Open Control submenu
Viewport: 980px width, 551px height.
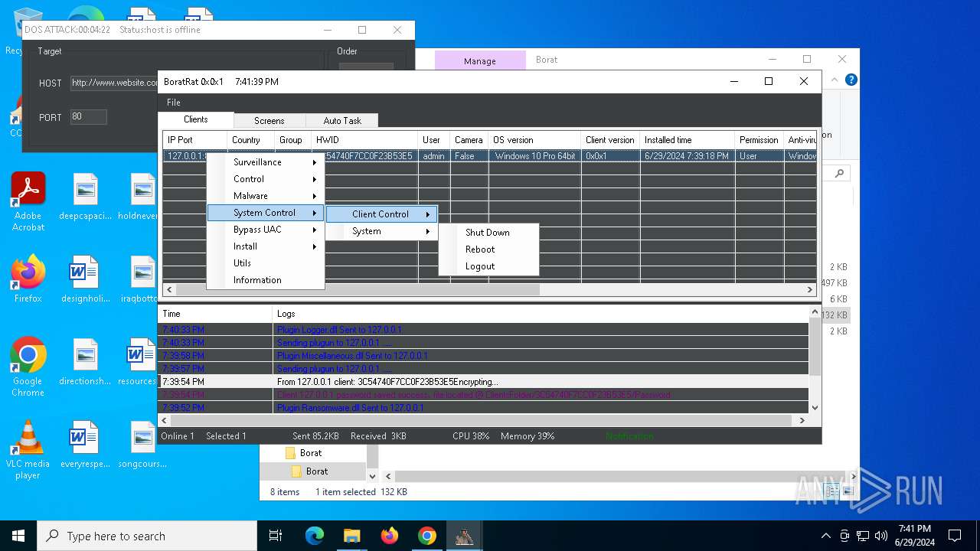(266, 179)
